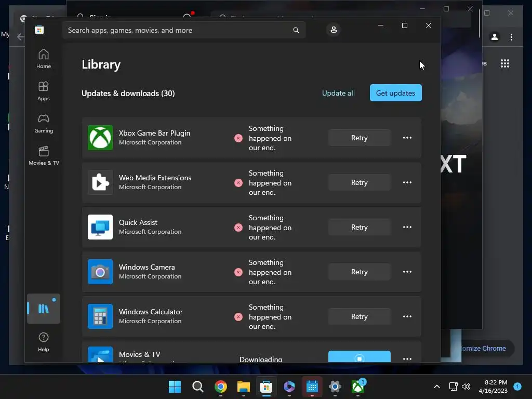The height and width of the screenshot is (399, 532).
Task: Open more options for Windows Camera
Action: pyautogui.click(x=407, y=272)
